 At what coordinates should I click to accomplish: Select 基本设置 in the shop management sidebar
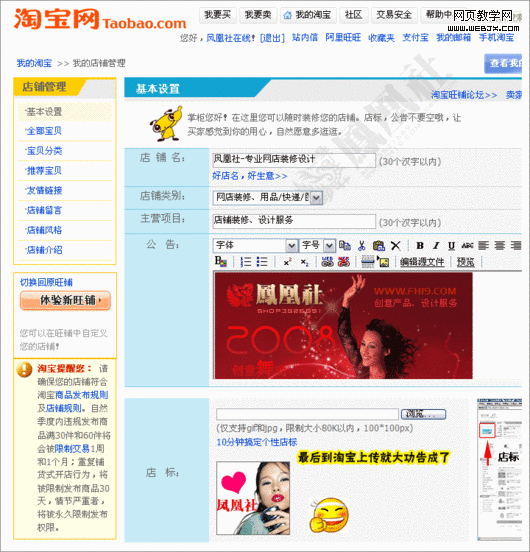click(x=44, y=112)
